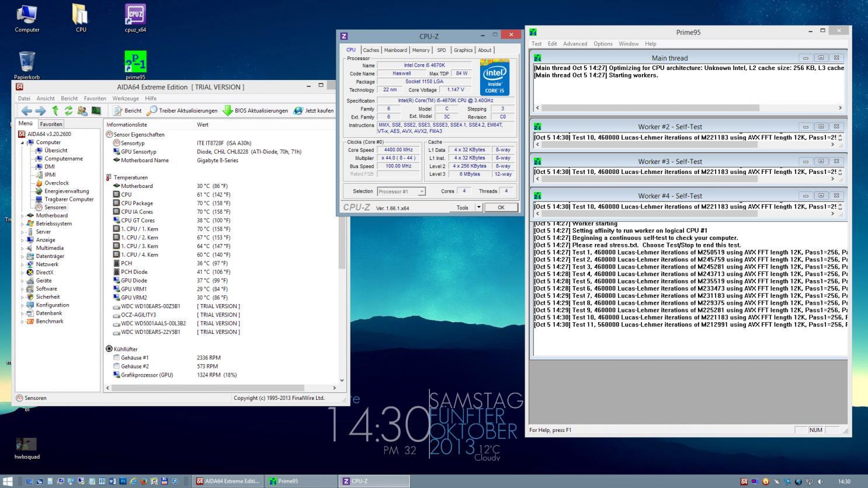Open the Options menu in Prime95
This screenshot has height=488, width=868.
[603, 44]
